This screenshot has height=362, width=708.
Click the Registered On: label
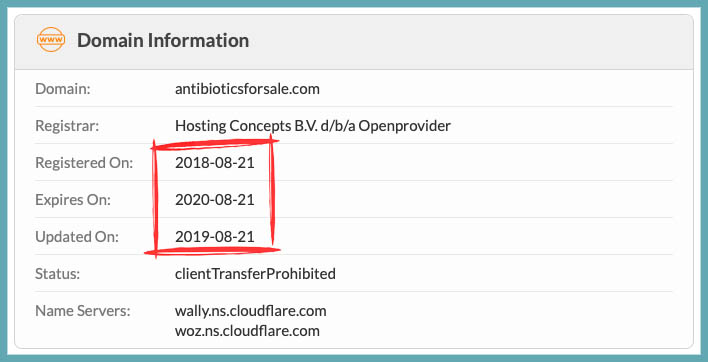[84, 163]
